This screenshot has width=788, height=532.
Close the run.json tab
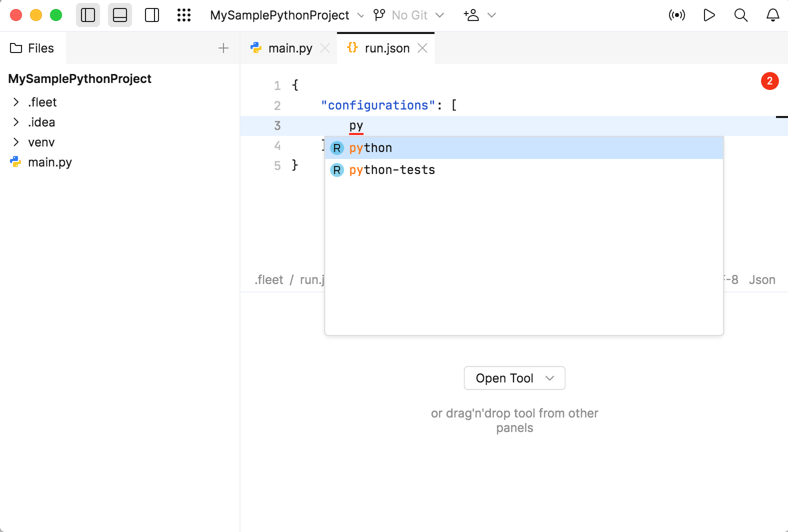click(x=422, y=48)
